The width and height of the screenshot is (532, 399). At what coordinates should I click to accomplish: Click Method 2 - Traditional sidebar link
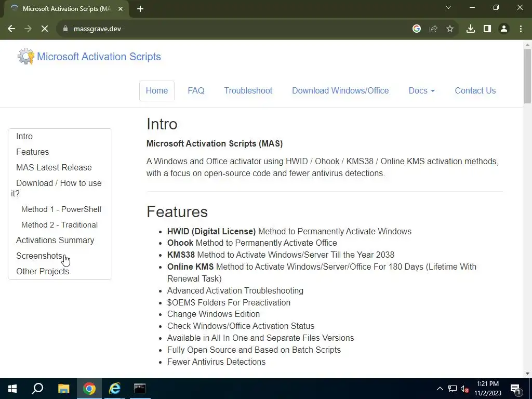59,225
